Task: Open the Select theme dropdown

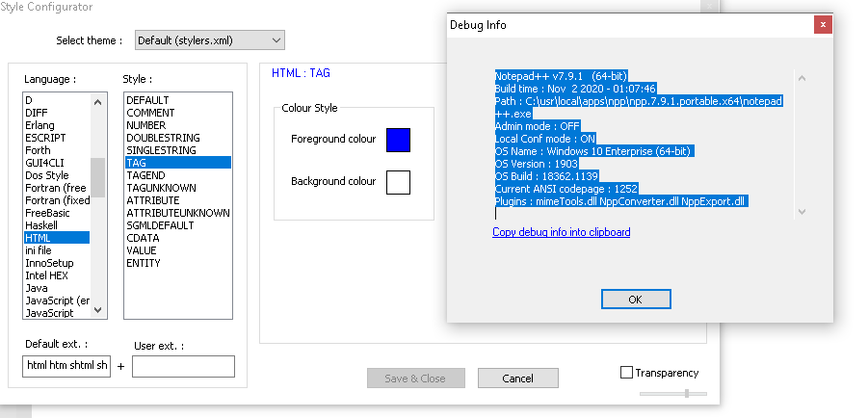Action: pos(210,40)
